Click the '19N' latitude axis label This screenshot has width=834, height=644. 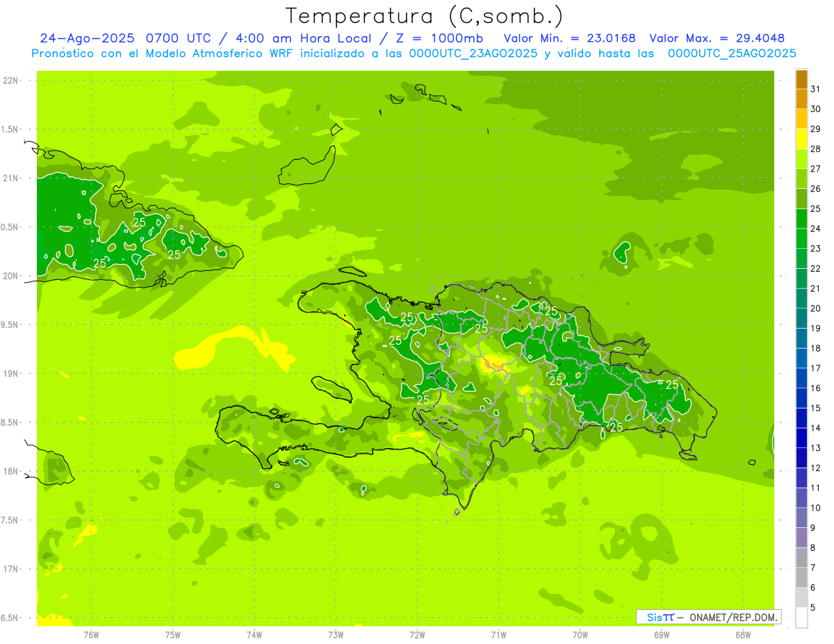pos(10,374)
